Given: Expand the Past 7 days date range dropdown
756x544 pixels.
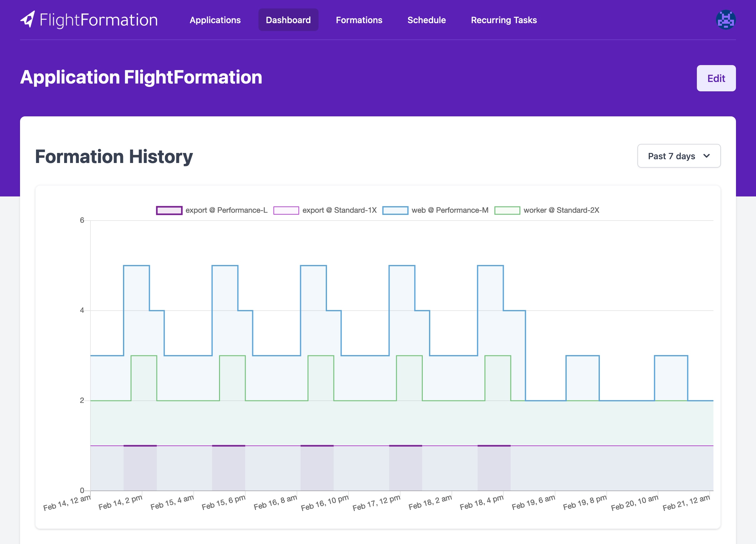Looking at the screenshot, I should tap(678, 155).
